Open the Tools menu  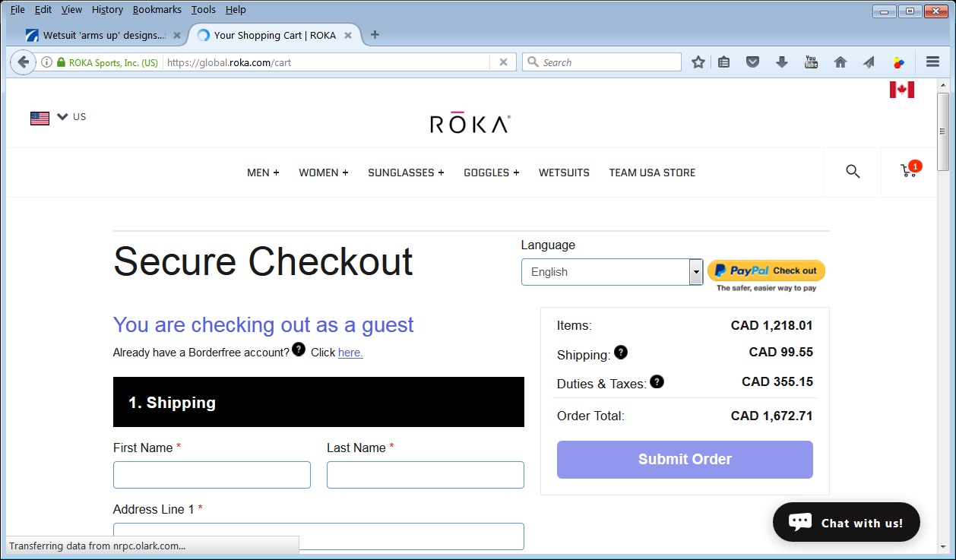click(204, 10)
